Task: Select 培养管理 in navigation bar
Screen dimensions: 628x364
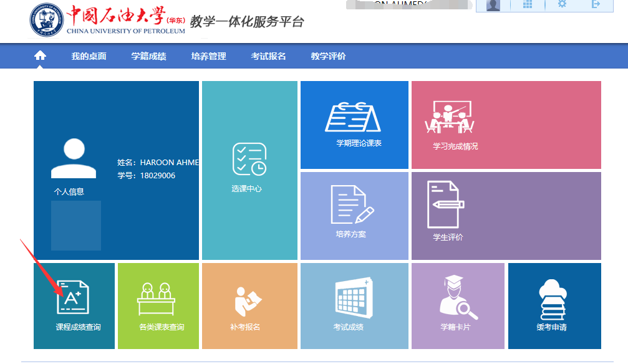Action: (208, 56)
